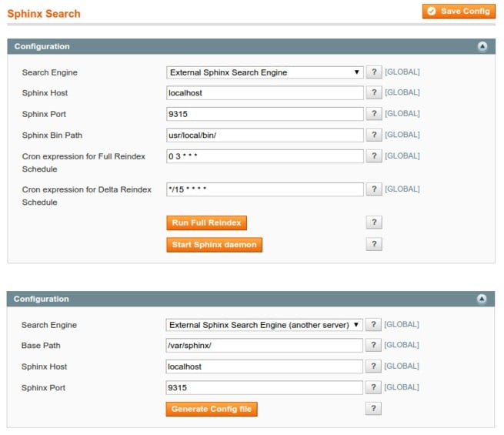Collapse the first Configuration section arrow icon
The width and height of the screenshot is (504, 435).
click(482, 46)
